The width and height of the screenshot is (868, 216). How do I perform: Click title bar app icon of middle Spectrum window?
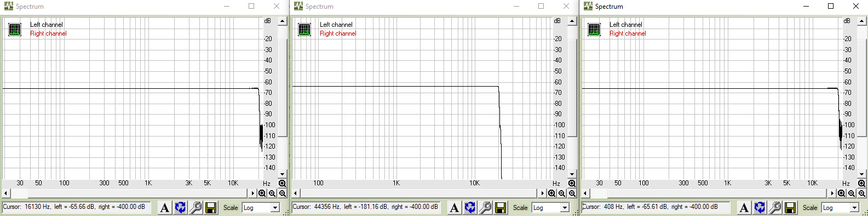pos(298,6)
